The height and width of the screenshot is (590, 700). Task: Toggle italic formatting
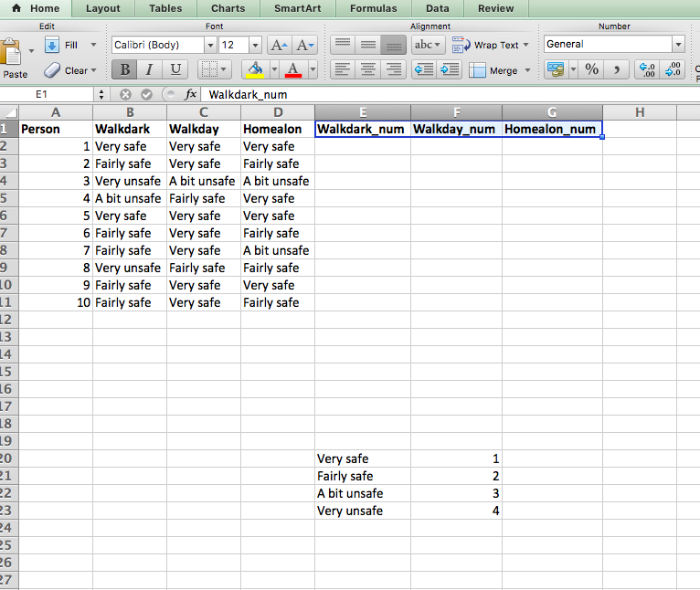149,69
